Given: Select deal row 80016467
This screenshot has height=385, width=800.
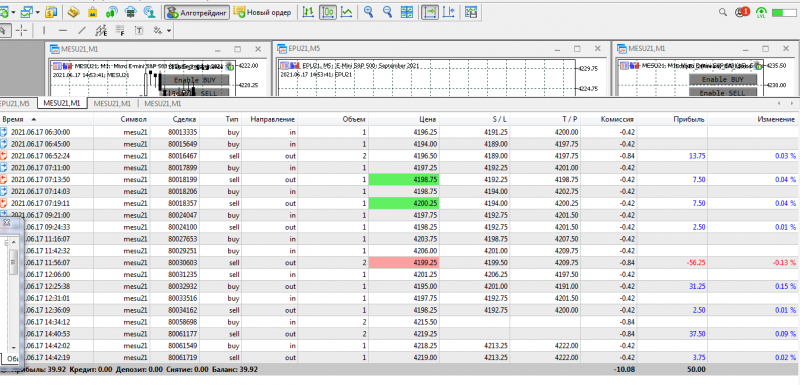Looking at the screenshot, I should coord(400,156).
